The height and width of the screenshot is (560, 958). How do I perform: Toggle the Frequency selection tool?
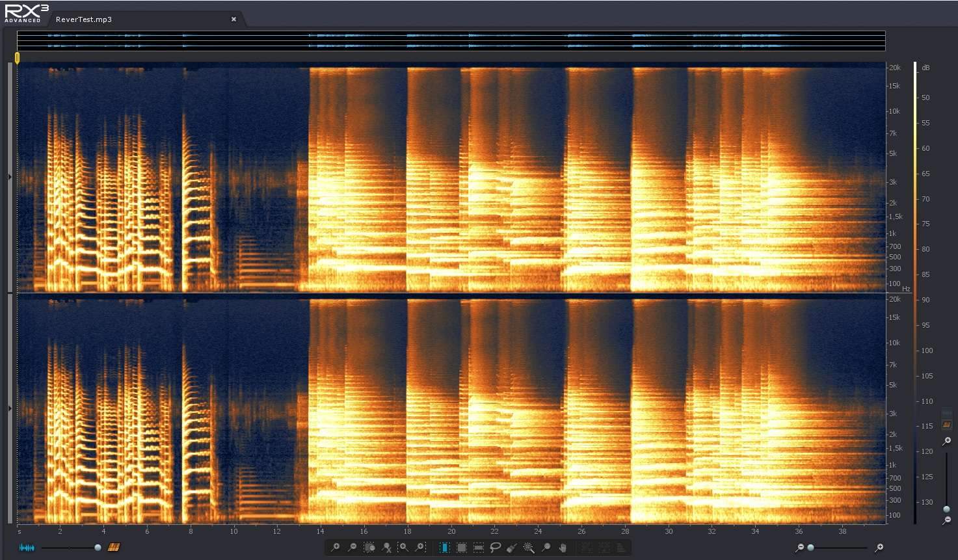pos(478,548)
